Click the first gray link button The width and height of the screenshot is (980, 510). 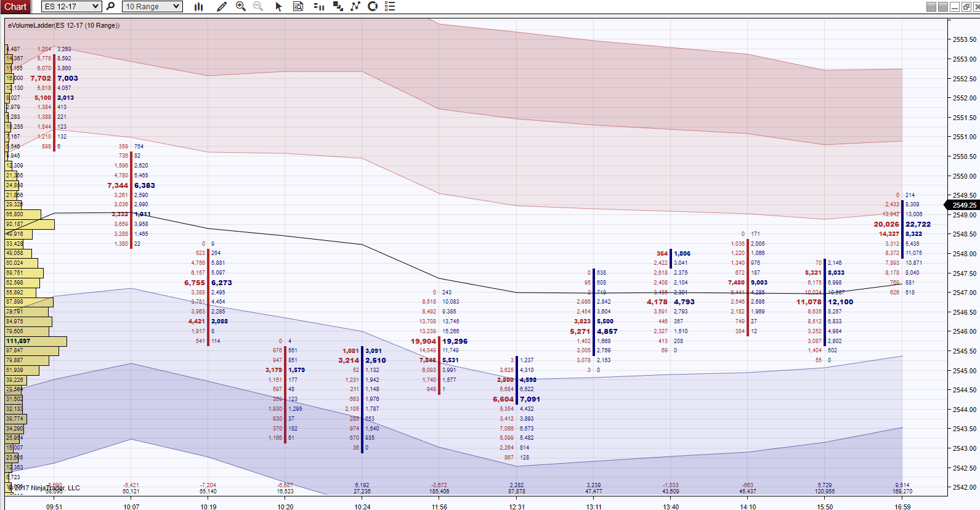click(931, 7)
